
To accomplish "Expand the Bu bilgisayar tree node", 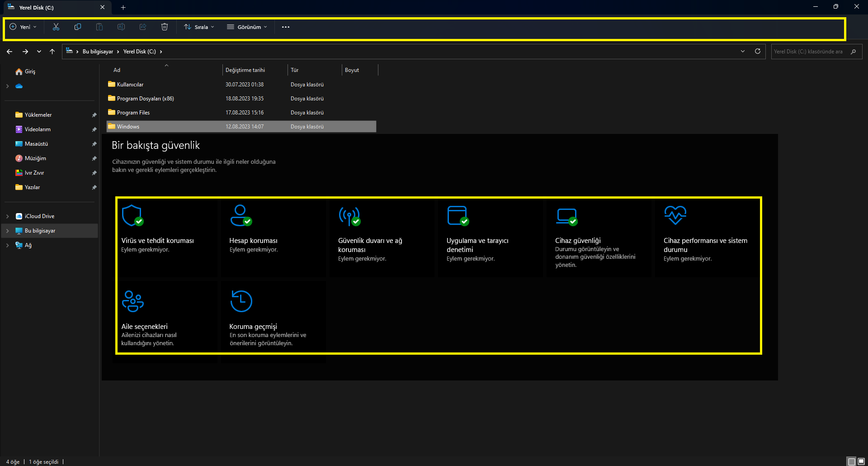I will pos(7,231).
